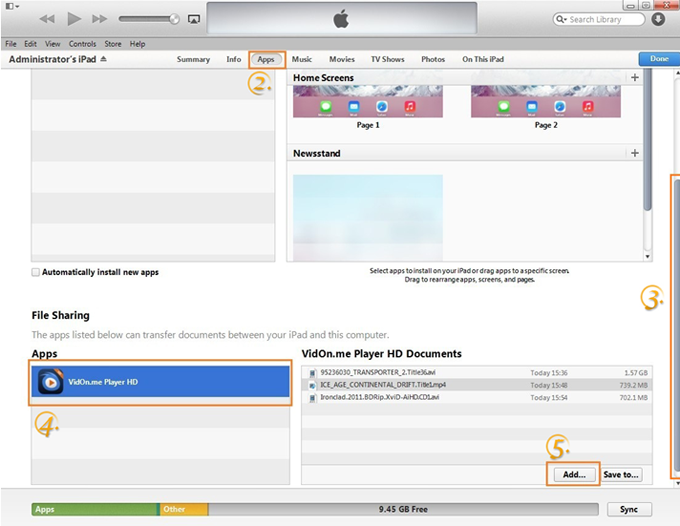Click the Music icon on Page 1
The width and height of the screenshot is (680, 526).
pos(410,107)
